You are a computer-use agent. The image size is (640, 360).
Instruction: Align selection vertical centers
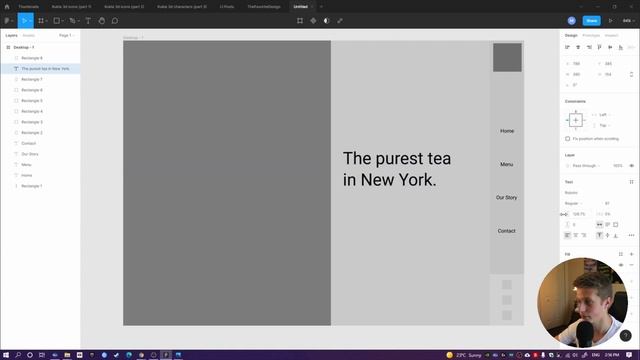tap(610, 47)
